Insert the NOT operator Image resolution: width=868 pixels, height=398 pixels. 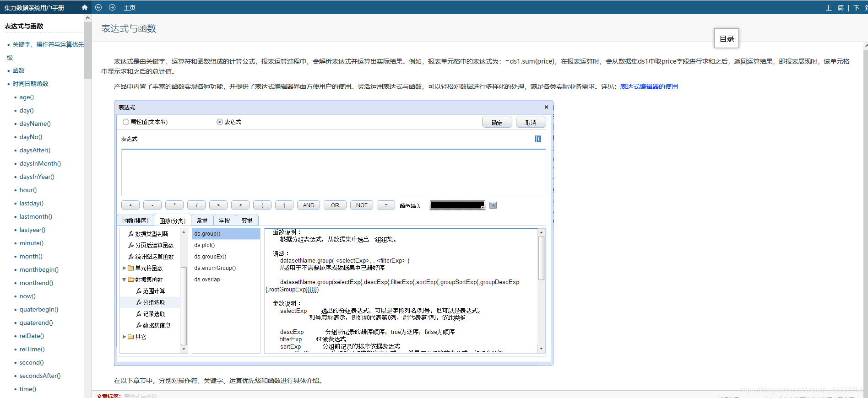(362, 205)
